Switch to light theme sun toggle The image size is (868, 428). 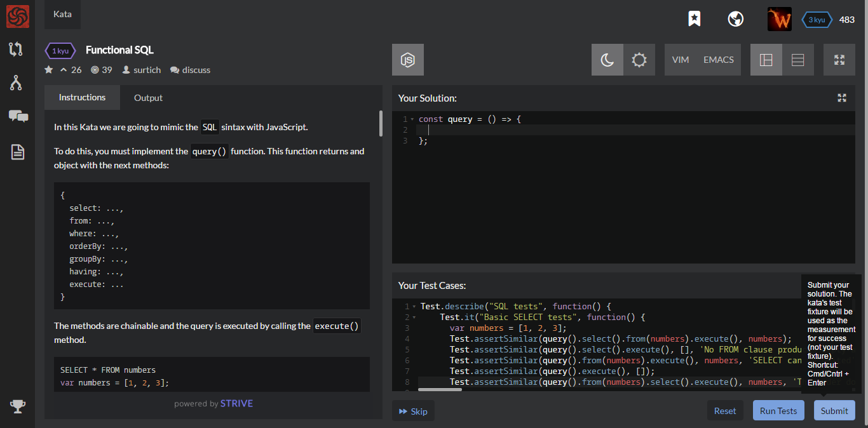tap(639, 60)
